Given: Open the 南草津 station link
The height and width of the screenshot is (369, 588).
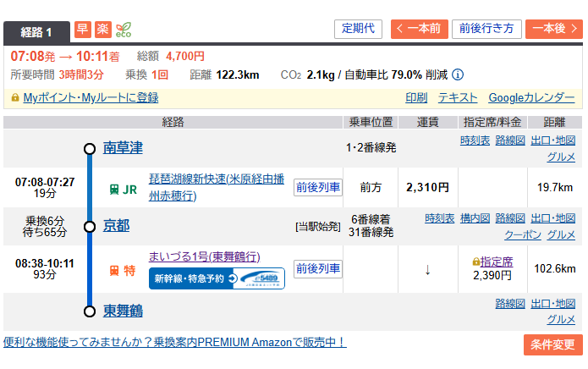Looking at the screenshot, I should (123, 148).
